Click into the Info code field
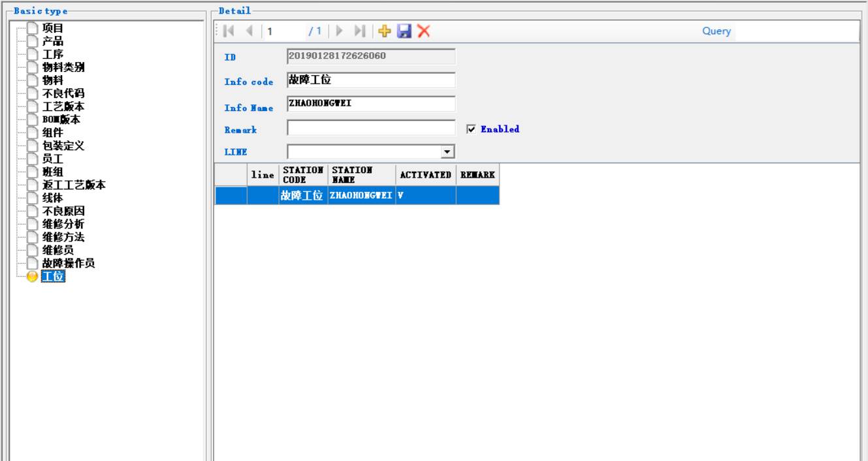 [370, 80]
